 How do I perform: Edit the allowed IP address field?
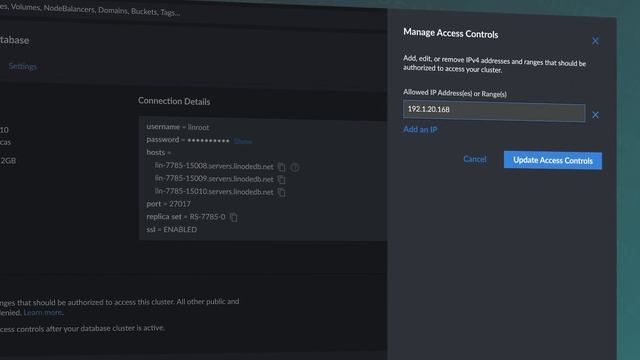tap(494, 111)
